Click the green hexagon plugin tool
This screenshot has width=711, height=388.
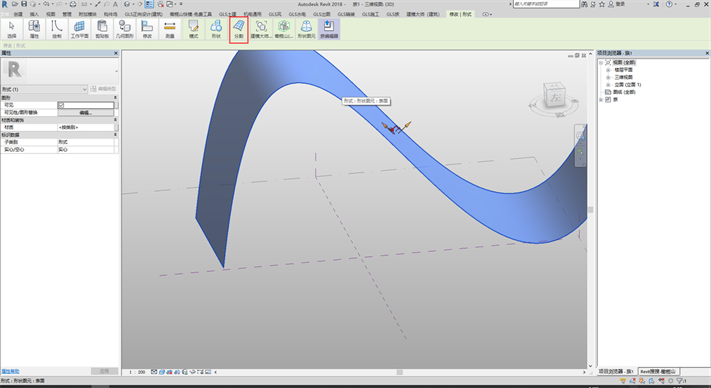284,29
